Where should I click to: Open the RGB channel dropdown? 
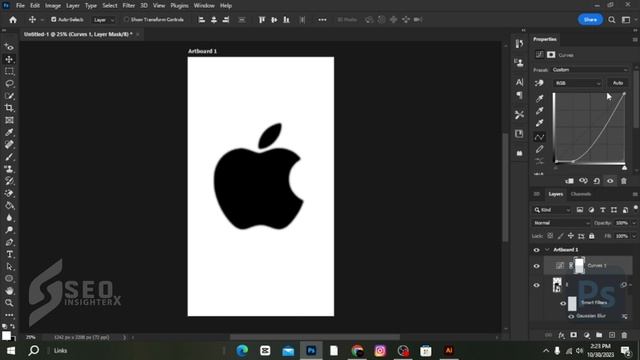click(578, 83)
